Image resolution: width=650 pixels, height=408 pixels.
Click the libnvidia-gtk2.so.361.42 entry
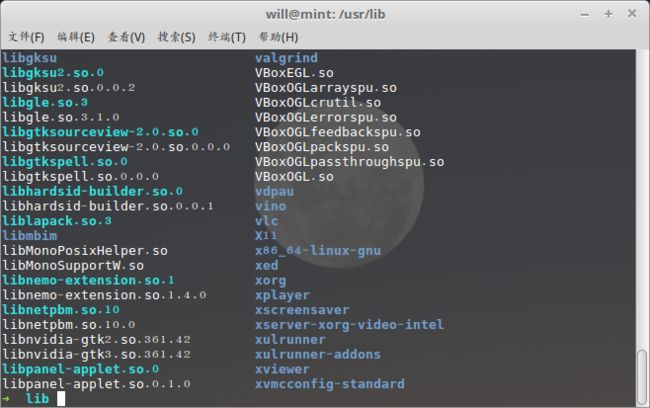pos(96,340)
